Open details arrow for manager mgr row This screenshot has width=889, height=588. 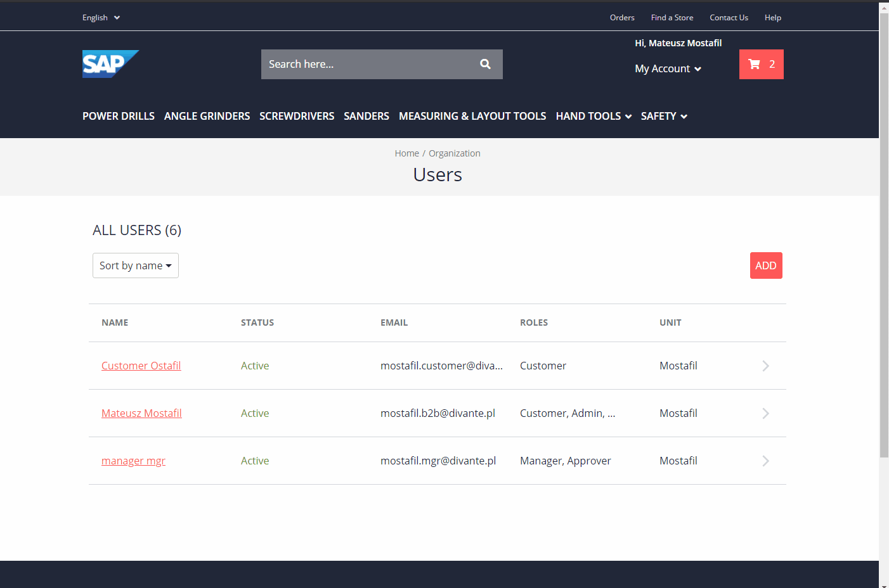click(765, 461)
